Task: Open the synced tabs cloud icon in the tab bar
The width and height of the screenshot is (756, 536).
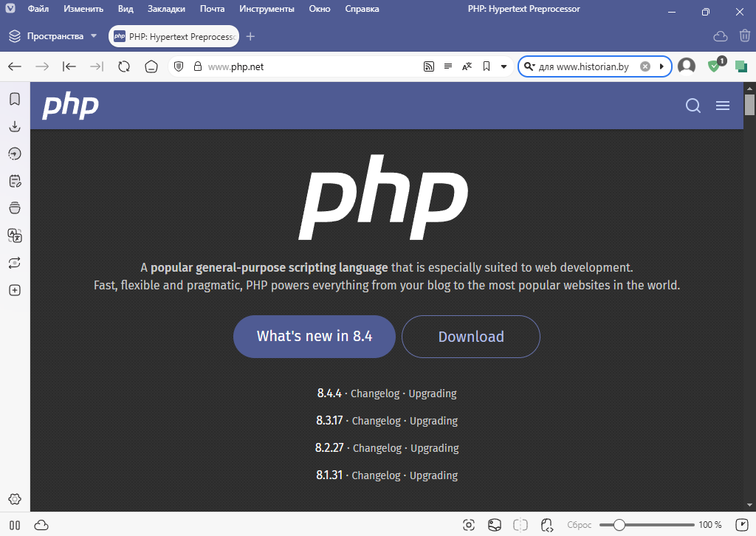Action: coord(720,36)
